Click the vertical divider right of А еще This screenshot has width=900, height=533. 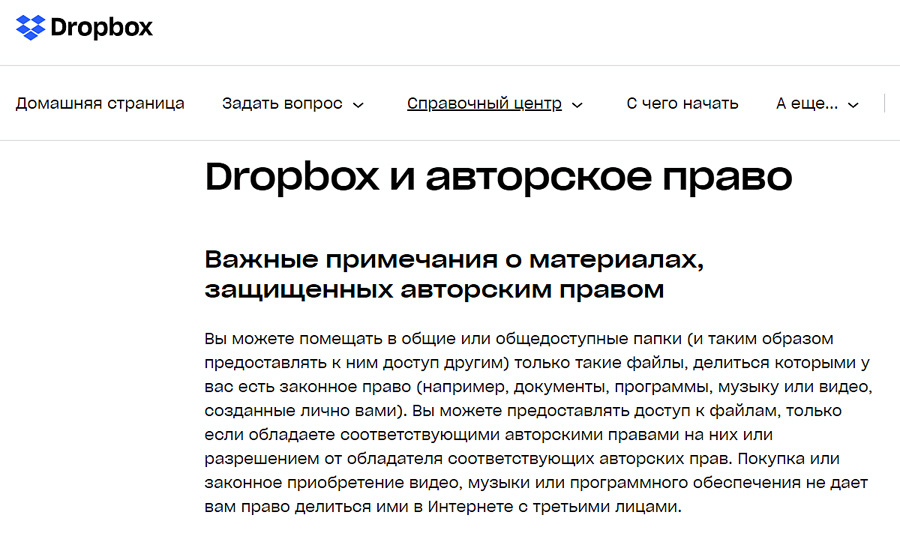pyautogui.click(x=884, y=103)
